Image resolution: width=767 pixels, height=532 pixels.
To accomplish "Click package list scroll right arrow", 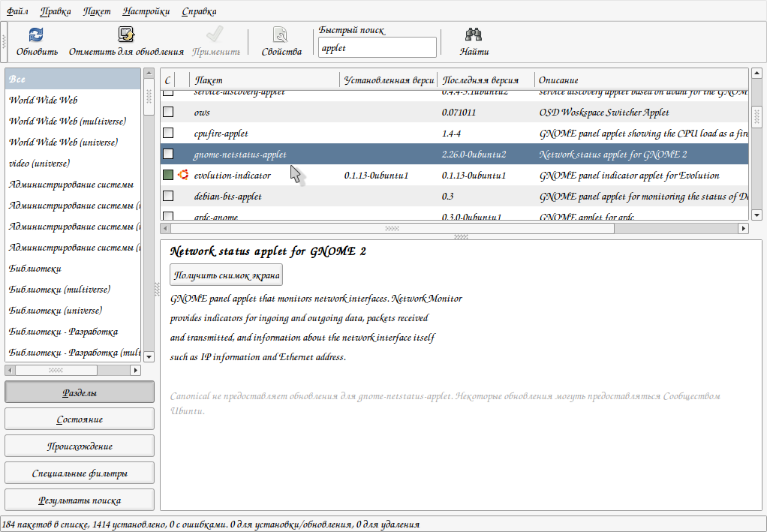I will pyautogui.click(x=744, y=228).
